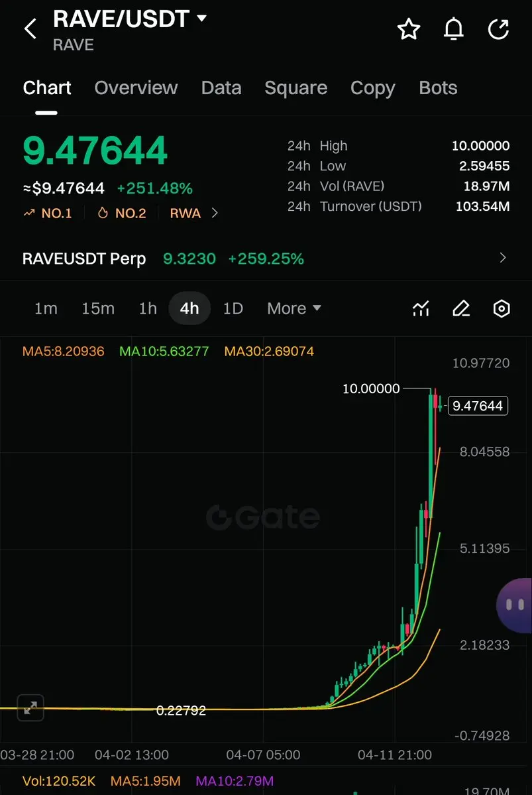Expand chart to fullscreen icon
The image size is (532, 795).
pyautogui.click(x=30, y=707)
